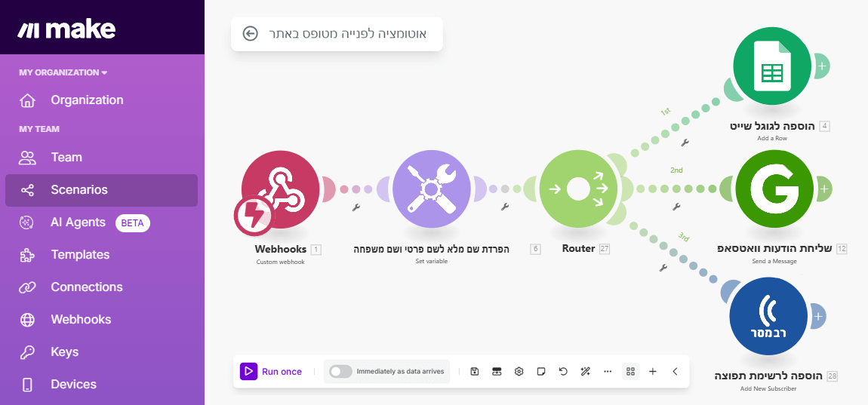The height and width of the screenshot is (405, 868).
Task: Click the '1st' route label
Action: tap(666, 112)
